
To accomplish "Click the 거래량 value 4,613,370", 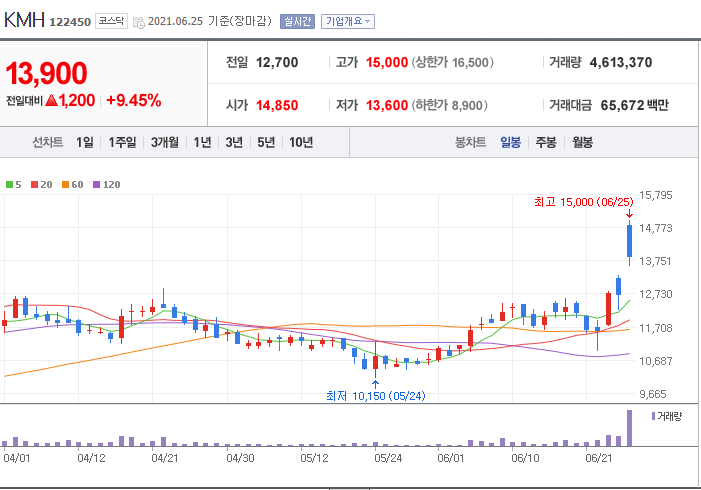I will (x=621, y=63).
